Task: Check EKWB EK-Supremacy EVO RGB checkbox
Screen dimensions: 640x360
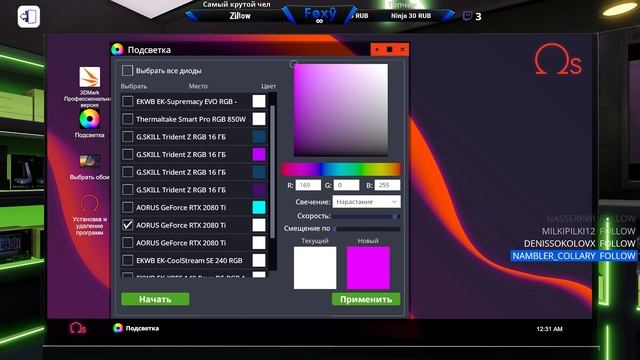Action: tap(128, 101)
